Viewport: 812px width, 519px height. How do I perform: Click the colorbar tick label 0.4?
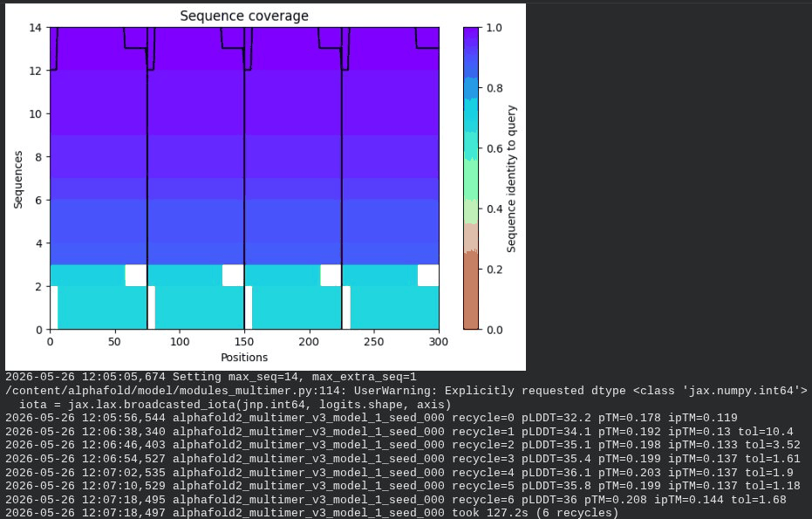pos(494,208)
